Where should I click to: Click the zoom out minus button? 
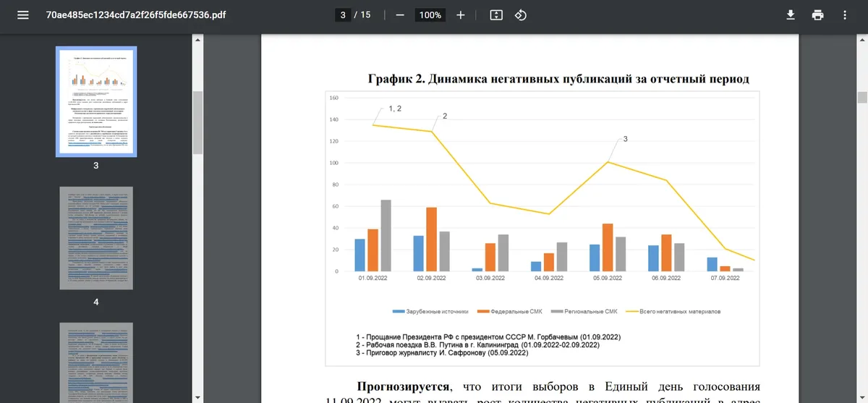pos(400,15)
